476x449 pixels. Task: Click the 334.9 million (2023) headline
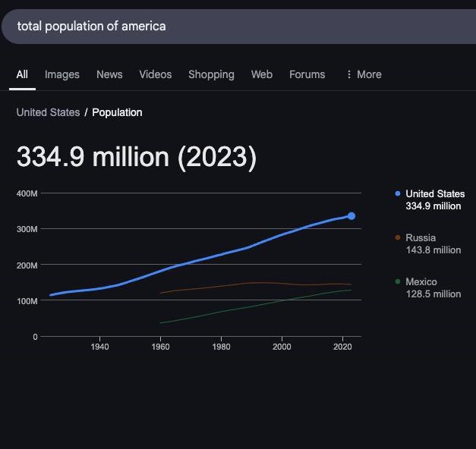tap(137, 157)
